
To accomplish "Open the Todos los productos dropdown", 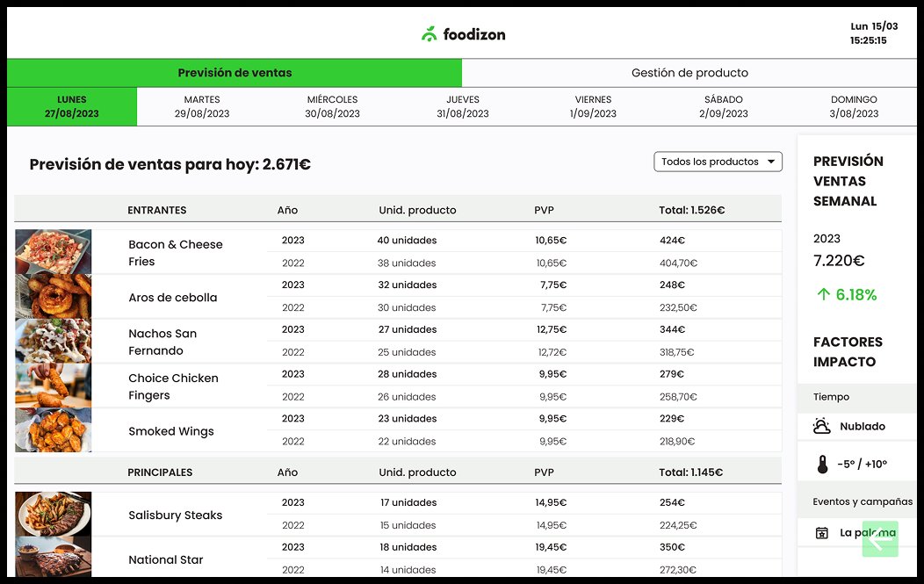I will (718, 162).
